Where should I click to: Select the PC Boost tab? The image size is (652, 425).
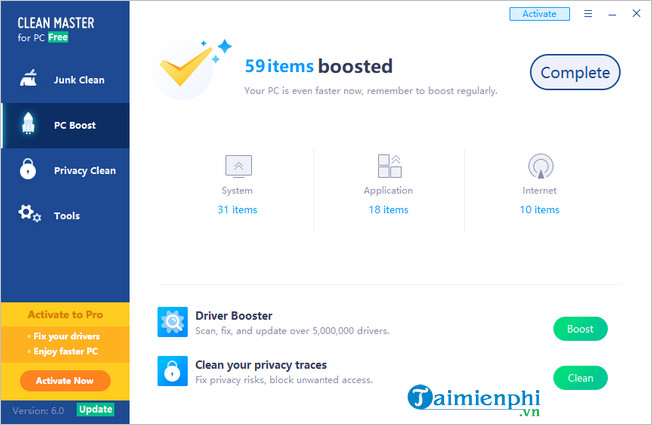(x=75, y=126)
